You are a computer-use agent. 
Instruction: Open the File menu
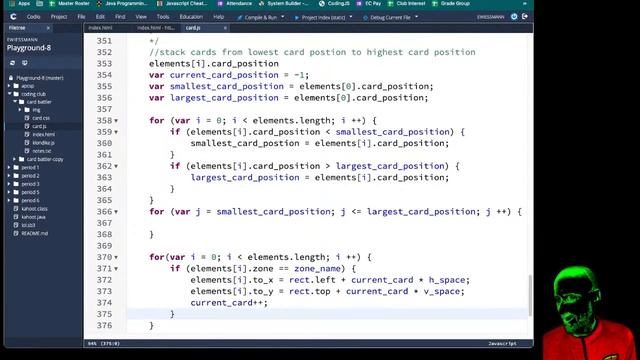point(81,17)
